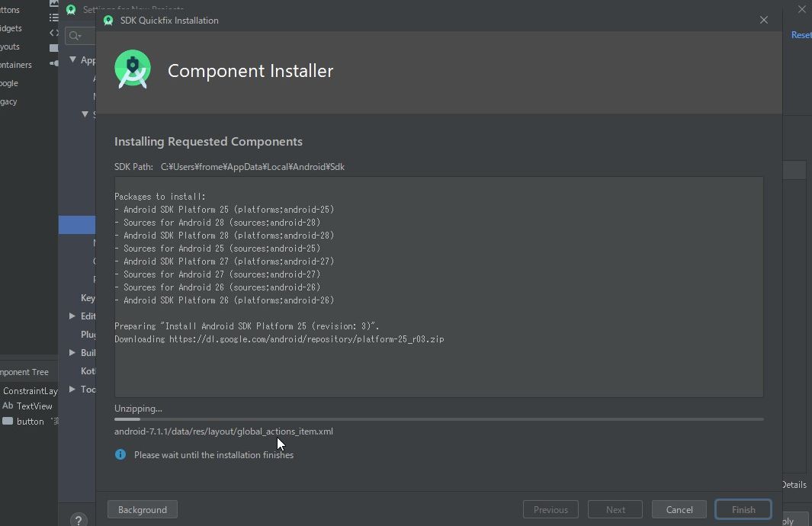This screenshot has height=526, width=812.
Task: Click the info icon beside the wait message
Action: click(120, 454)
